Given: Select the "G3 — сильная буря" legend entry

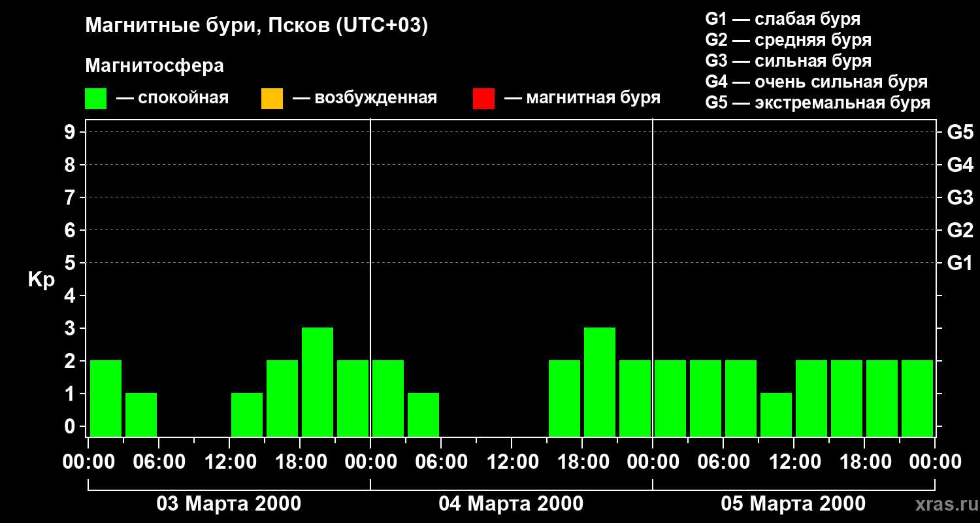Looking at the screenshot, I should coord(788,61).
